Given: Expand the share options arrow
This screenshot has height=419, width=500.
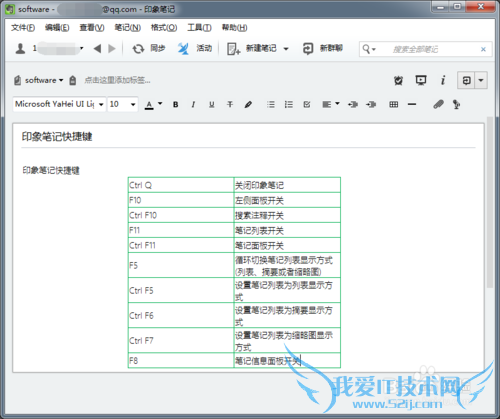Looking at the screenshot, I should point(481,80).
